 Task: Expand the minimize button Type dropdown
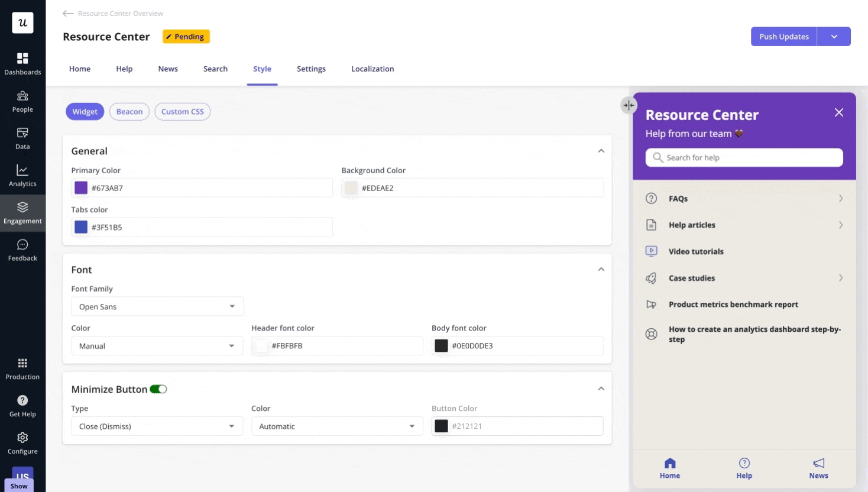point(157,426)
